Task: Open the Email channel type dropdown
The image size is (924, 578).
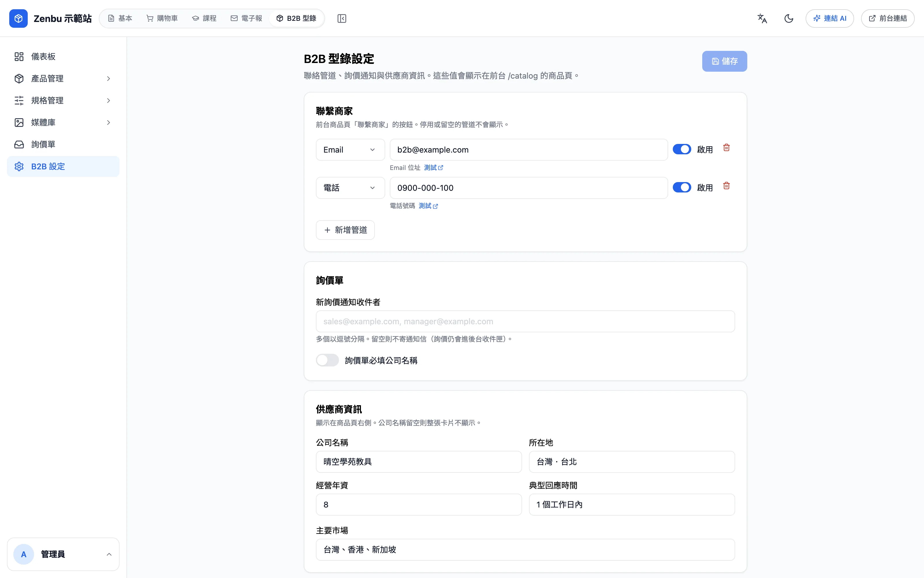Action: coord(350,150)
